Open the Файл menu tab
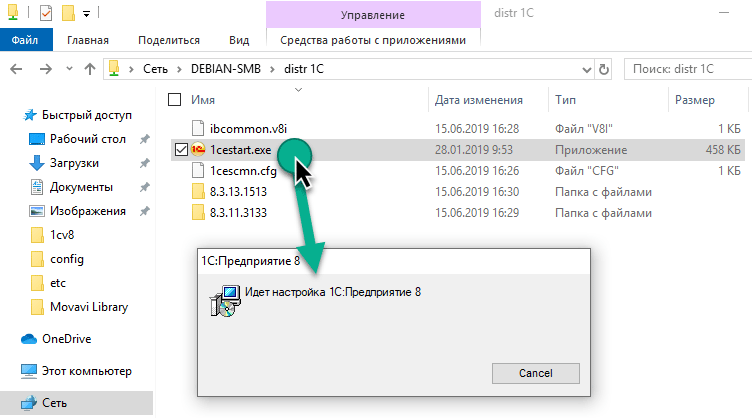Image resolution: width=752 pixels, height=418 pixels. [x=25, y=40]
